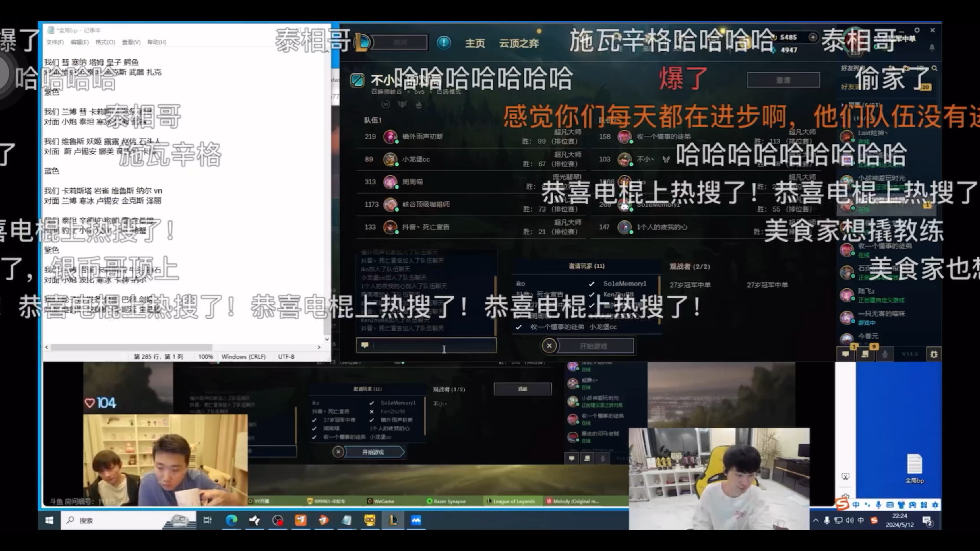Click the friend search magnifier icon

pyautogui.click(x=935, y=69)
